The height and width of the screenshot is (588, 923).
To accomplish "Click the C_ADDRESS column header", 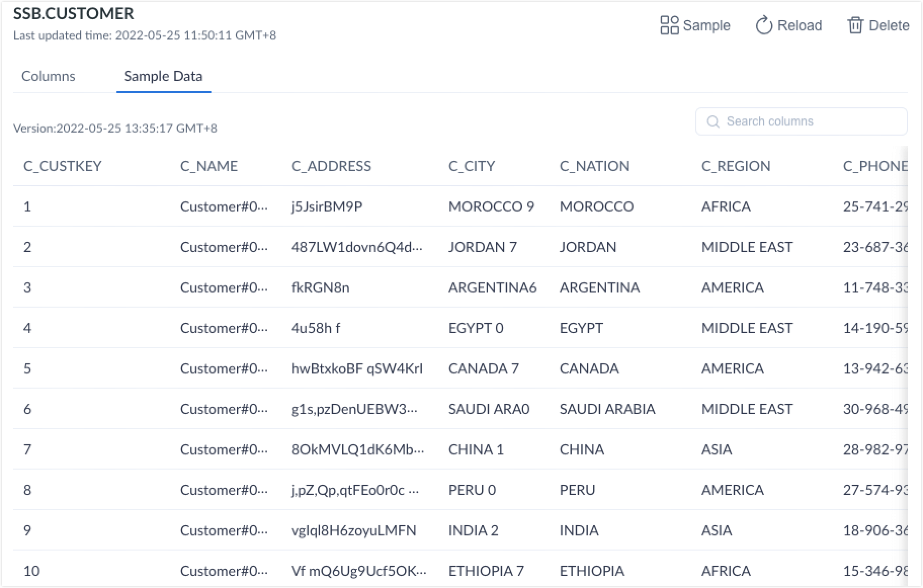I will tap(331, 166).
